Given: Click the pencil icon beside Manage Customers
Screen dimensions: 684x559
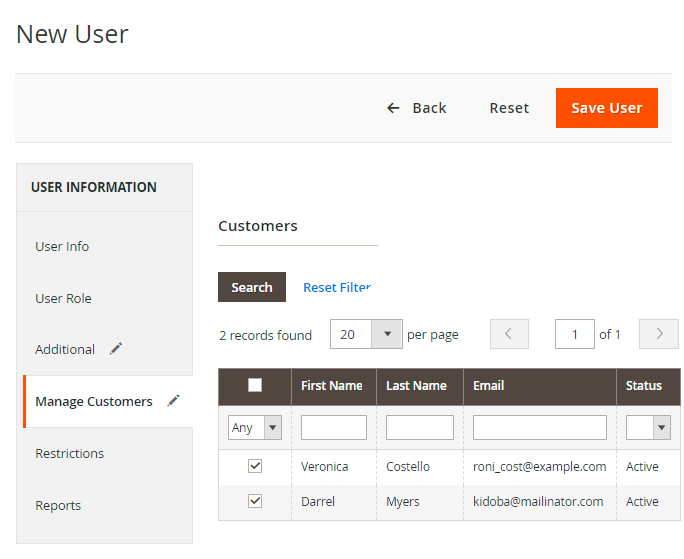Looking at the screenshot, I should click(x=174, y=401).
